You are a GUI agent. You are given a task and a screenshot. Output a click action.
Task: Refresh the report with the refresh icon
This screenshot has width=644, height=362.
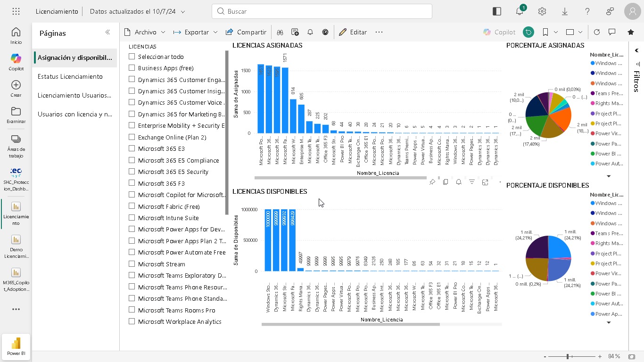[x=597, y=32]
